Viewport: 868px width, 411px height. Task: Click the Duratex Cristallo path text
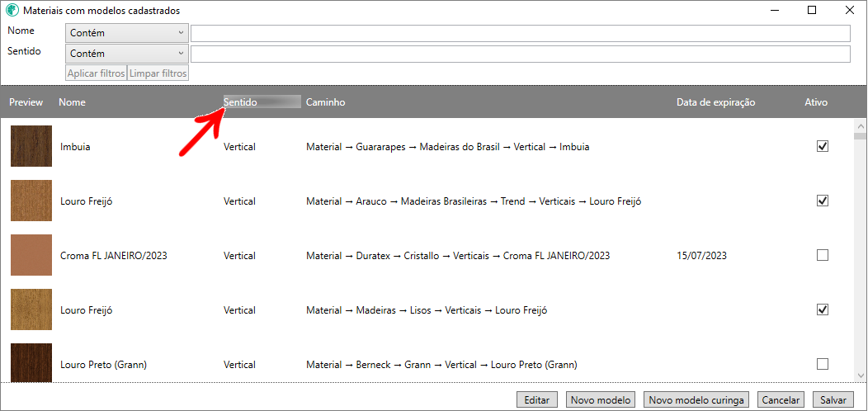(x=459, y=256)
